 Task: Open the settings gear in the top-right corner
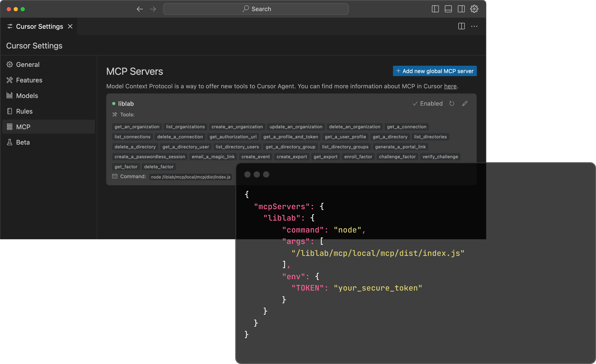click(x=474, y=9)
